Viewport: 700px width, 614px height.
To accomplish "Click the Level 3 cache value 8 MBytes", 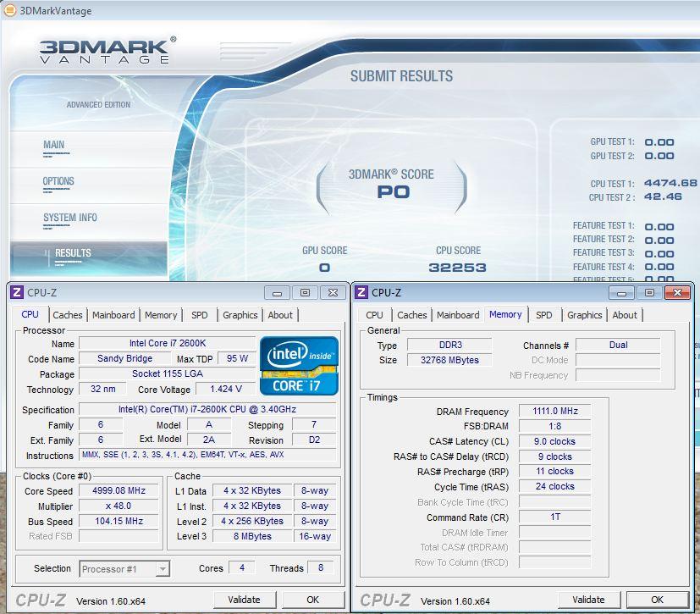I will (252, 536).
